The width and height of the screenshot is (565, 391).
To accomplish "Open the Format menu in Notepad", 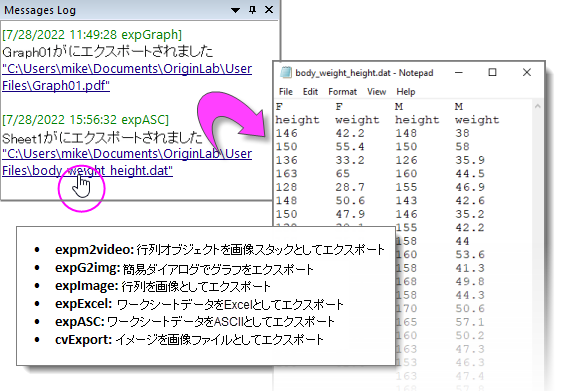I will tap(342, 92).
